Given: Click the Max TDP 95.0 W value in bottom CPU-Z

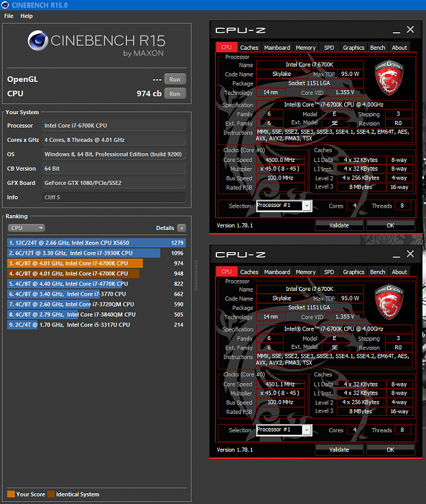Looking at the screenshot, I should pos(350,298).
